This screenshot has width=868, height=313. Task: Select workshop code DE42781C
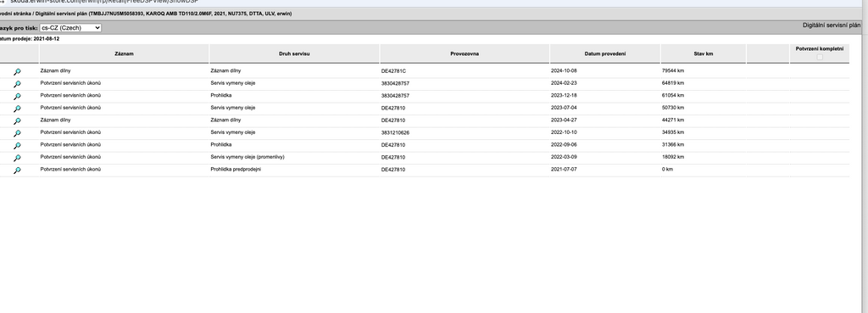[393, 71]
